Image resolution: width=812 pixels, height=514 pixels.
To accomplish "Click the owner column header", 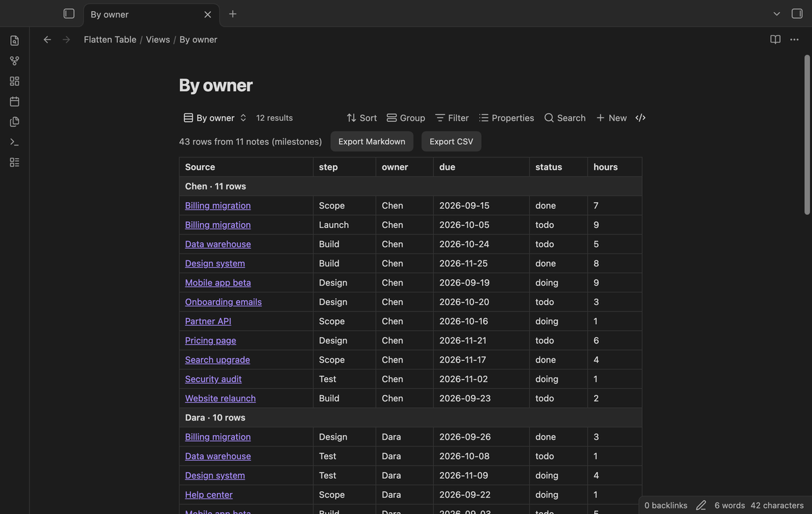I will point(405,167).
